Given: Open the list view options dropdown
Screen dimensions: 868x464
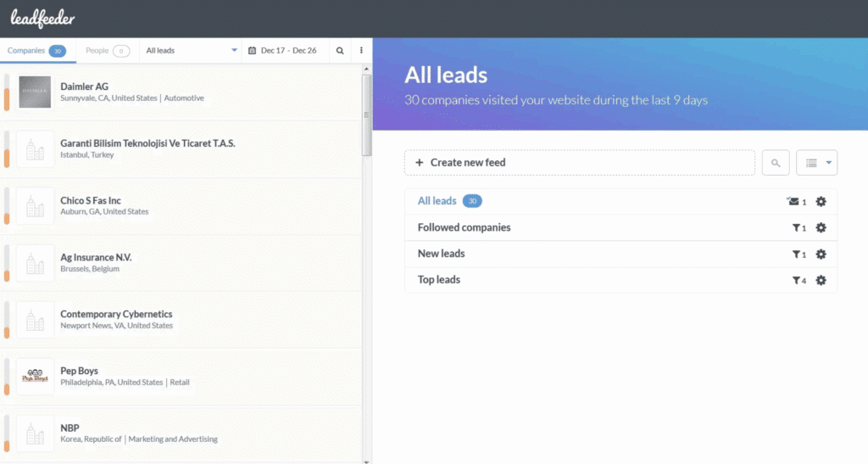Looking at the screenshot, I should 816,163.
